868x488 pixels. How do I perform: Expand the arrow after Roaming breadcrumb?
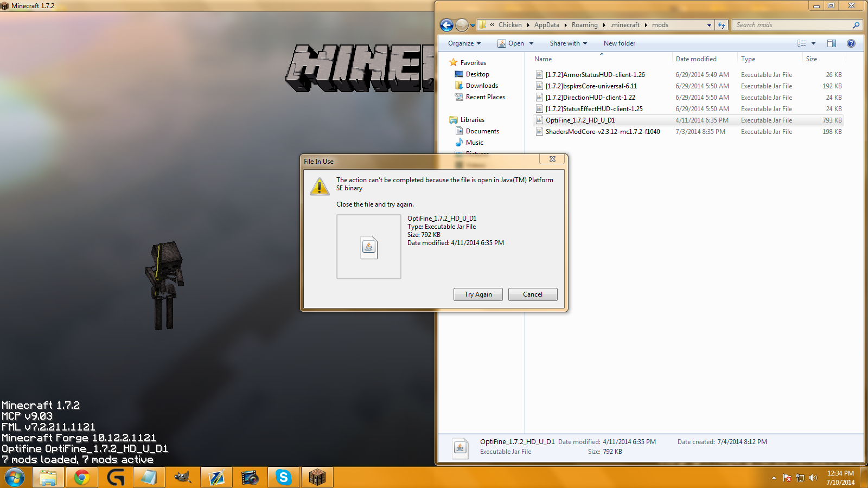tap(604, 25)
